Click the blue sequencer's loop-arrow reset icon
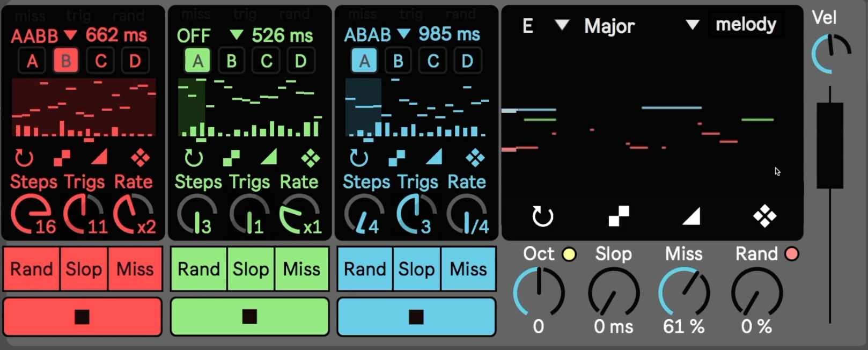 (358, 158)
